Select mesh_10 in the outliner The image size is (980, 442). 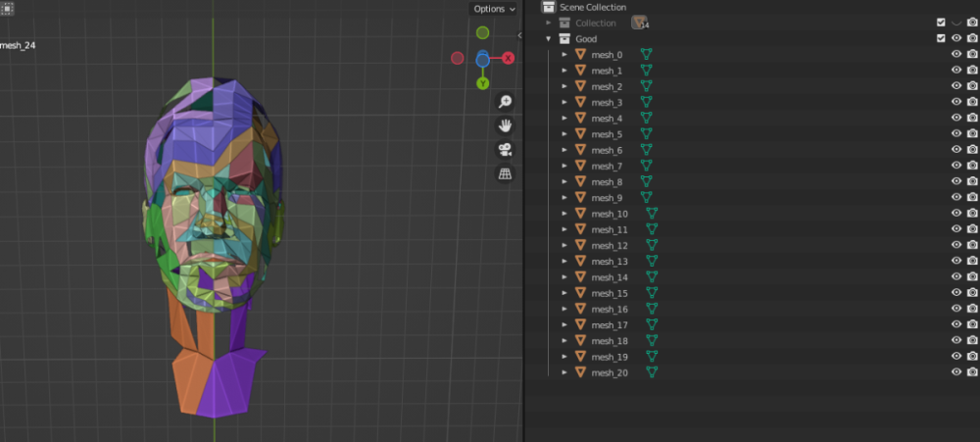[x=610, y=214]
